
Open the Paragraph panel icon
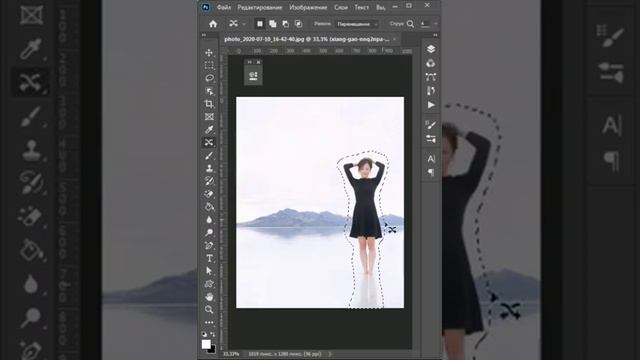[431, 173]
